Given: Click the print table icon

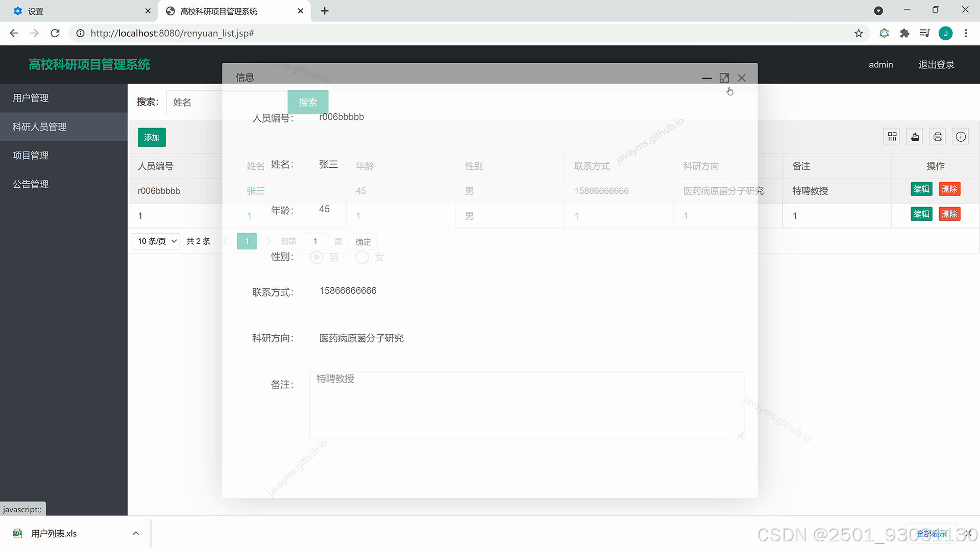Looking at the screenshot, I should (x=938, y=137).
